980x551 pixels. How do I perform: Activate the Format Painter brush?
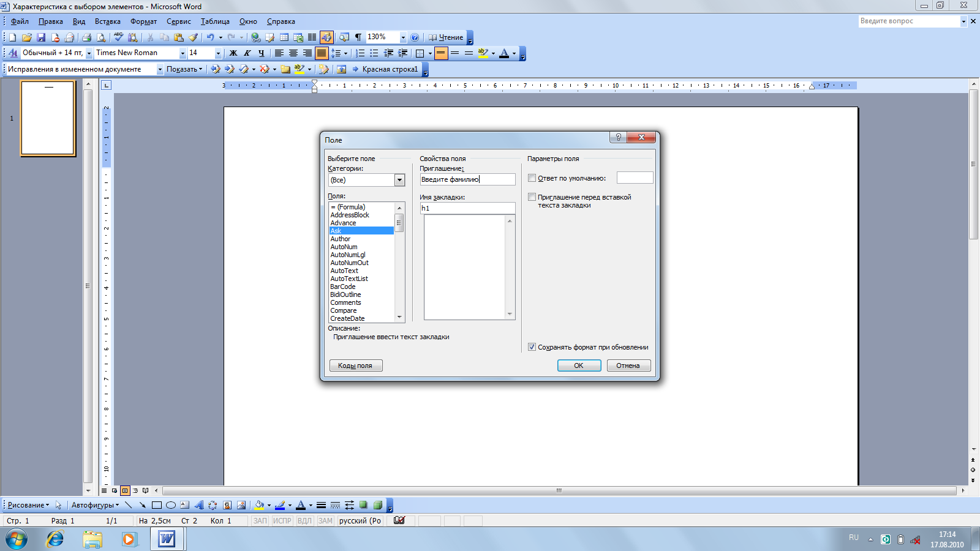(x=193, y=37)
